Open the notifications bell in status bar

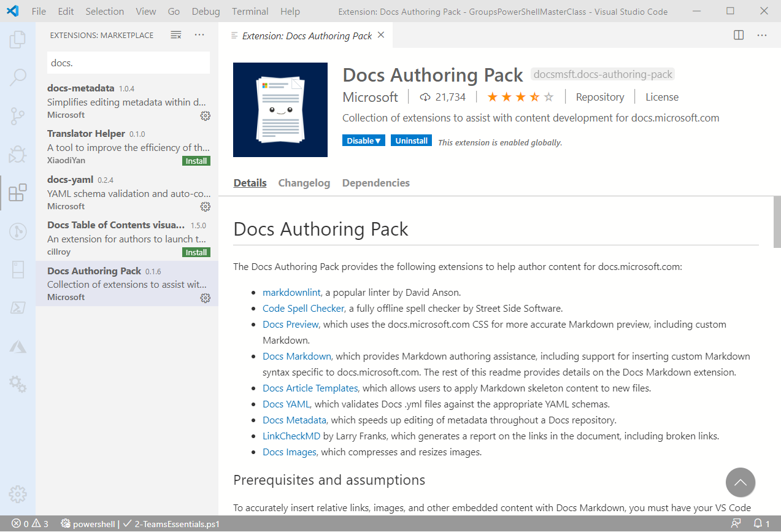pos(761,524)
